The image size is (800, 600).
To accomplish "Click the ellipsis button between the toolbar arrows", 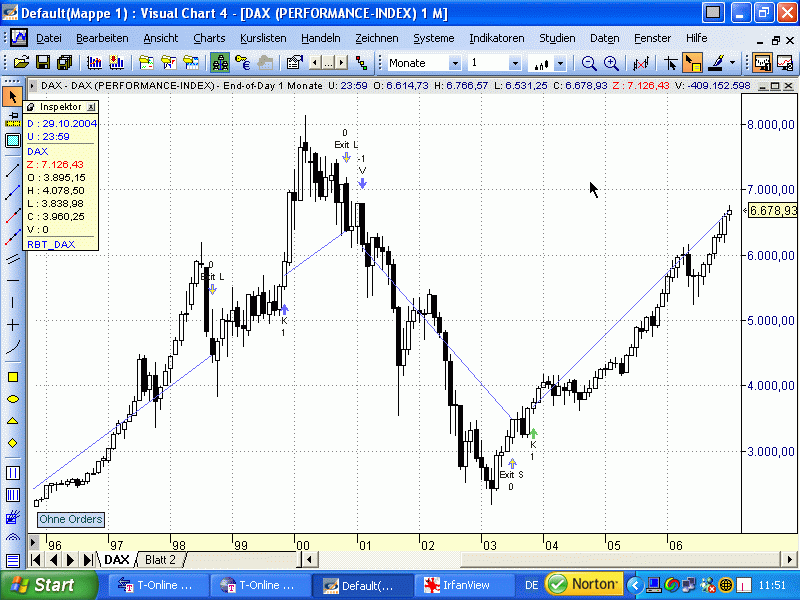I will 328,63.
